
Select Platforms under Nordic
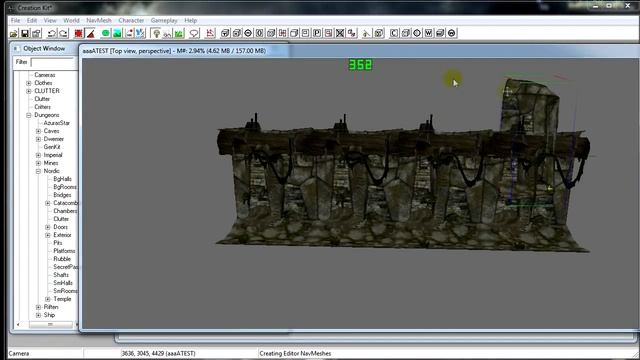[x=64, y=251]
